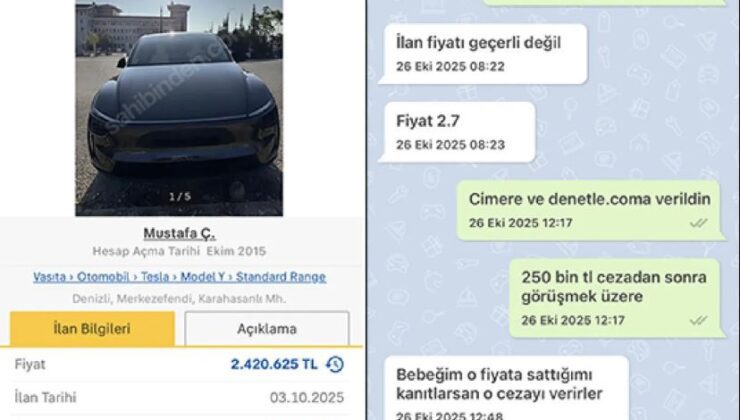Click read checkmarks on Cimere message
This screenshot has width=740, height=420.
[698, 223]
